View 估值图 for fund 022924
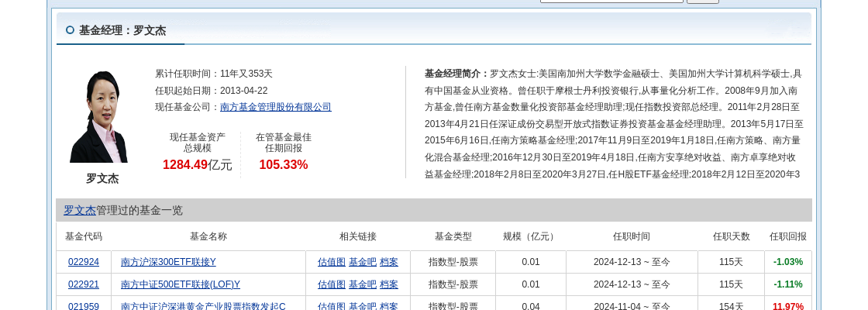This screenshot has height=310, width=868. (331, 262)
